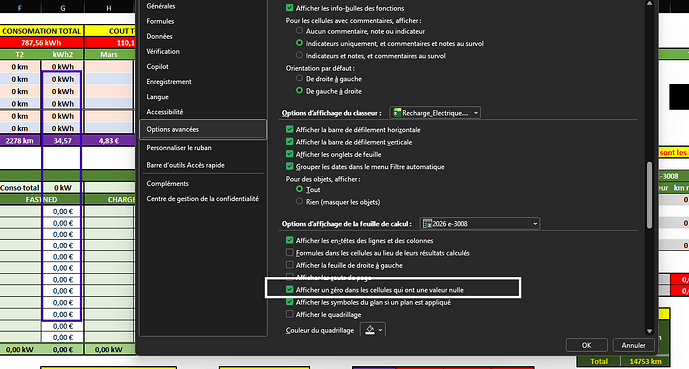Click the dialog scroll up arrow
This screenshot has width=689, height=369.
[x=649, y=4]
